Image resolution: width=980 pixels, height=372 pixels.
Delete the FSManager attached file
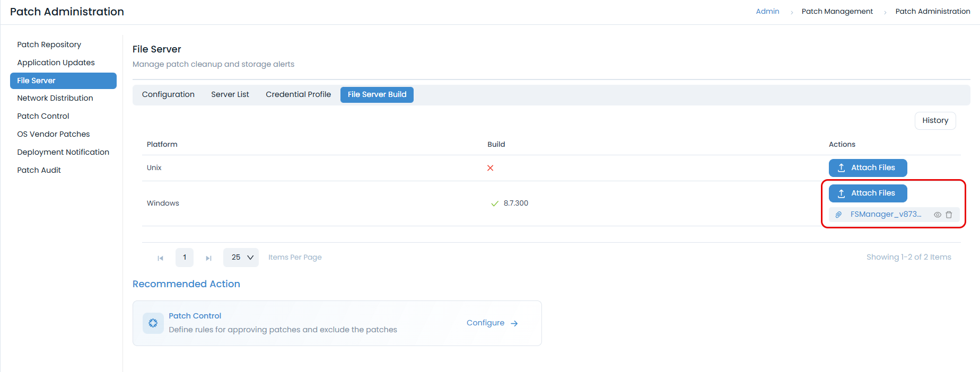[x=949, y=215]
